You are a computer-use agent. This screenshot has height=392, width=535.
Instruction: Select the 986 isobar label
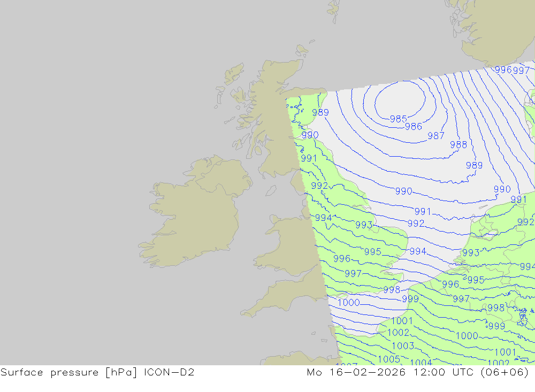[413, 127]
